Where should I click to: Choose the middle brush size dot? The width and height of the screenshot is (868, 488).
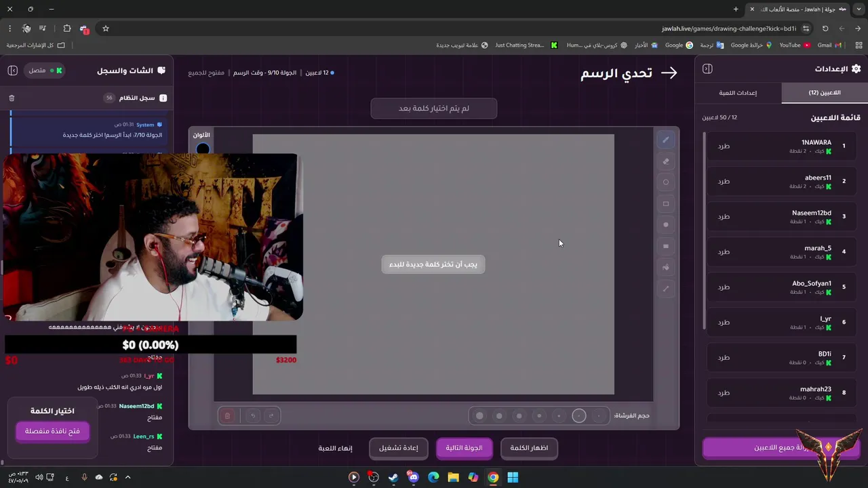tap(539, 415)
